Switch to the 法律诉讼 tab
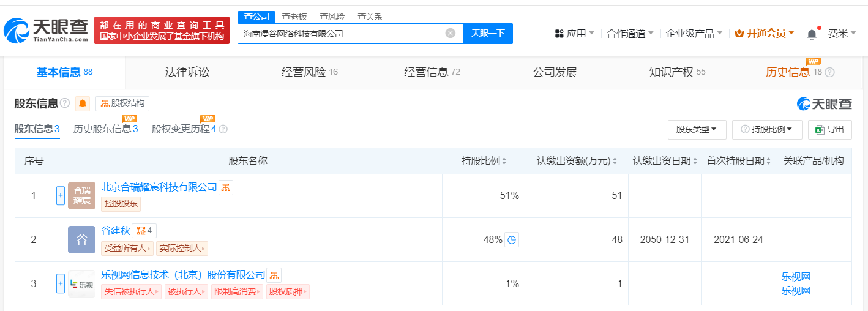868x311 pixels. coord(187,72)
